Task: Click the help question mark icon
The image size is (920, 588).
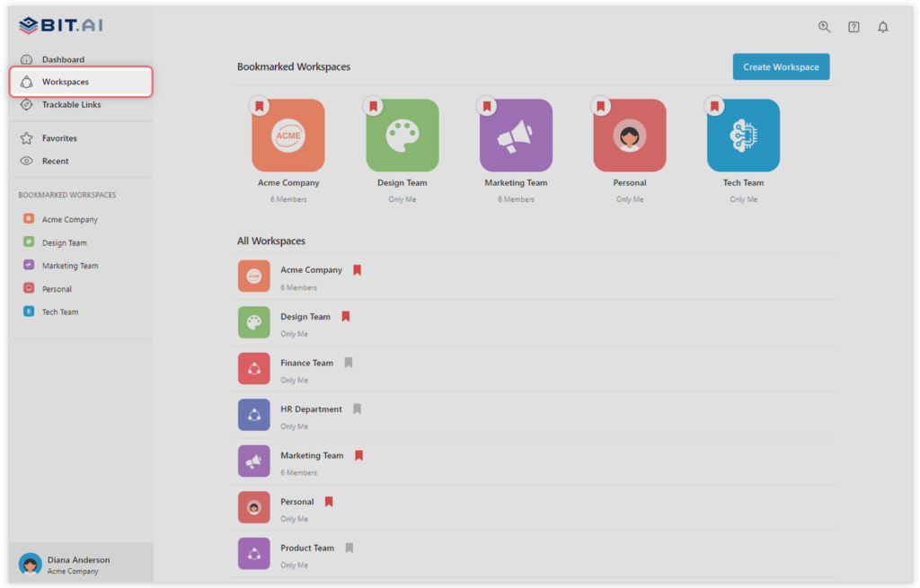Action: 853,27
